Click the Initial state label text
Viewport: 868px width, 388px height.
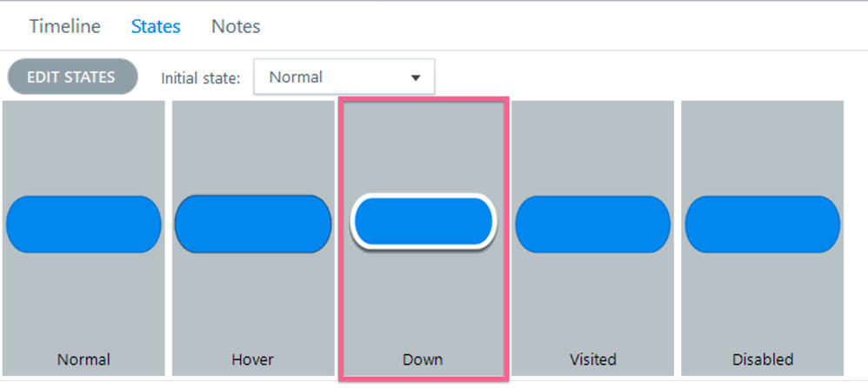pyautogui.click(x=200, y=78)
